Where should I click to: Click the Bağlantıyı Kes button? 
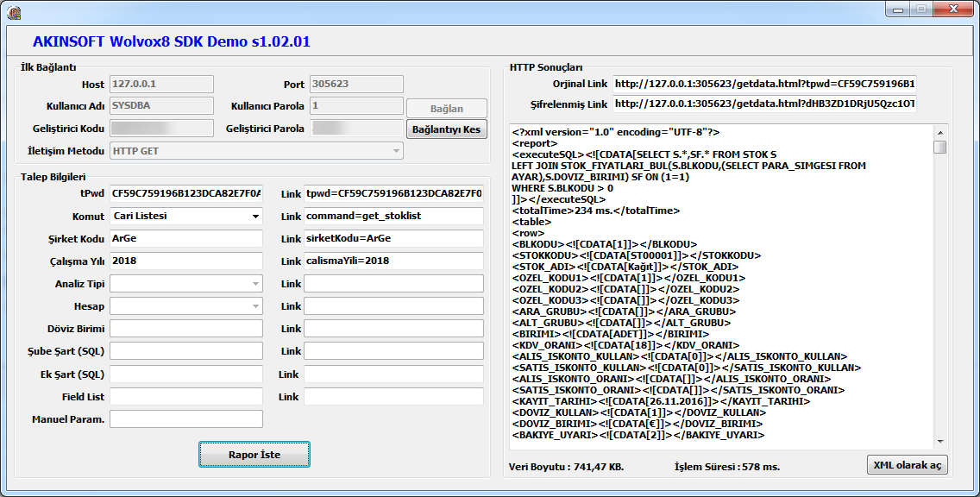point(446,129)
